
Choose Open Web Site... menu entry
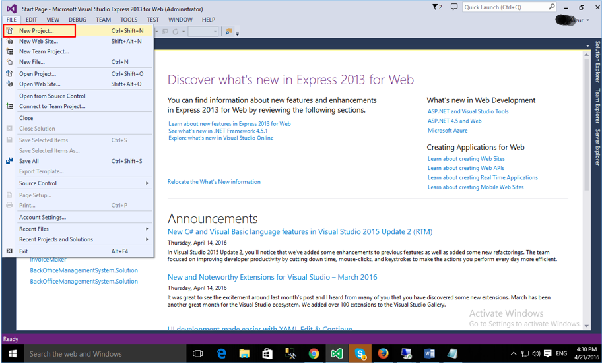pyautogui.click(x=77, y=84)
